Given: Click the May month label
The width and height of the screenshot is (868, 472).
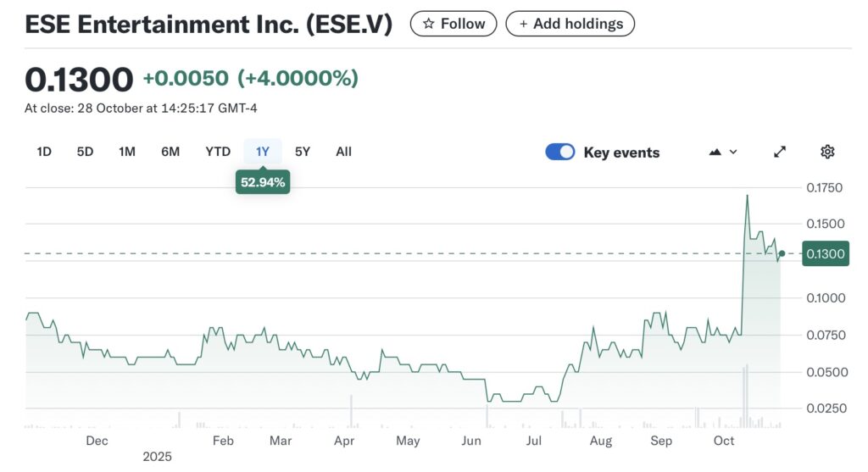Looking at the screenshot, I should pyautogui.click(x=408, y=441).
